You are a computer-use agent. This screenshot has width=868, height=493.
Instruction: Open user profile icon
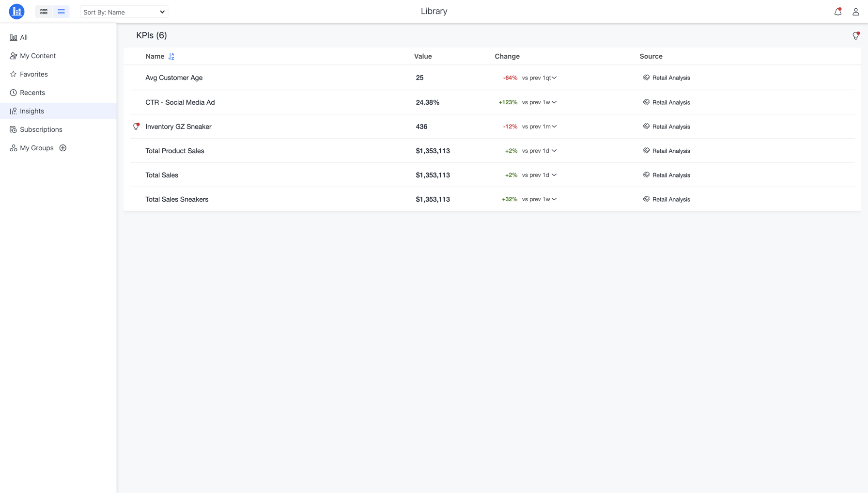pos(855,12)
